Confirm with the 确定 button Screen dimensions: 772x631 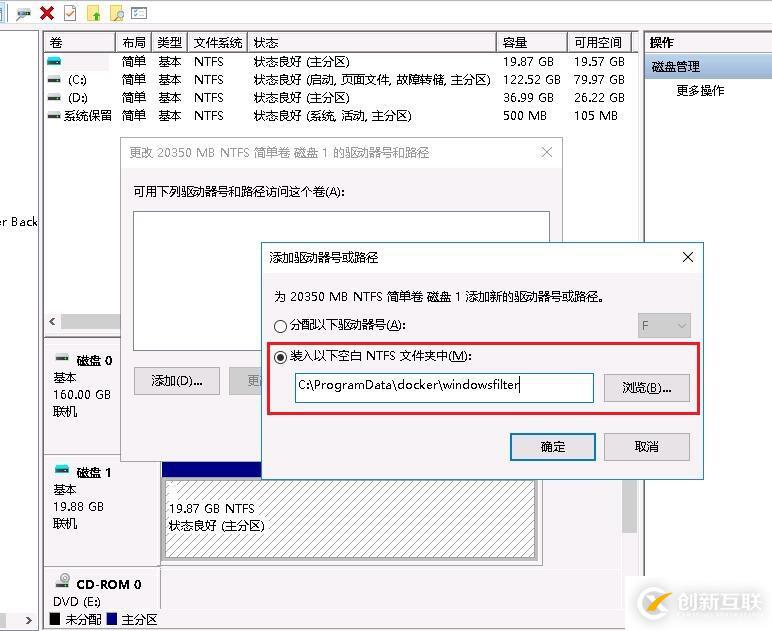(552, 447)
